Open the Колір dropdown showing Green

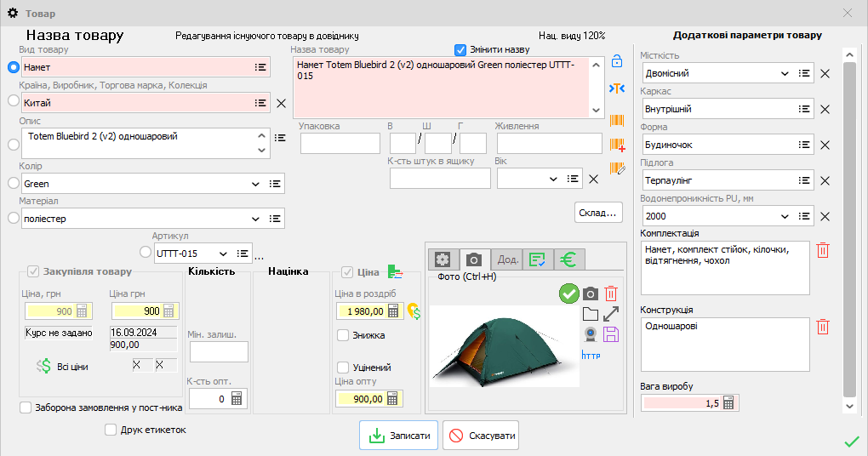point(255,184)
